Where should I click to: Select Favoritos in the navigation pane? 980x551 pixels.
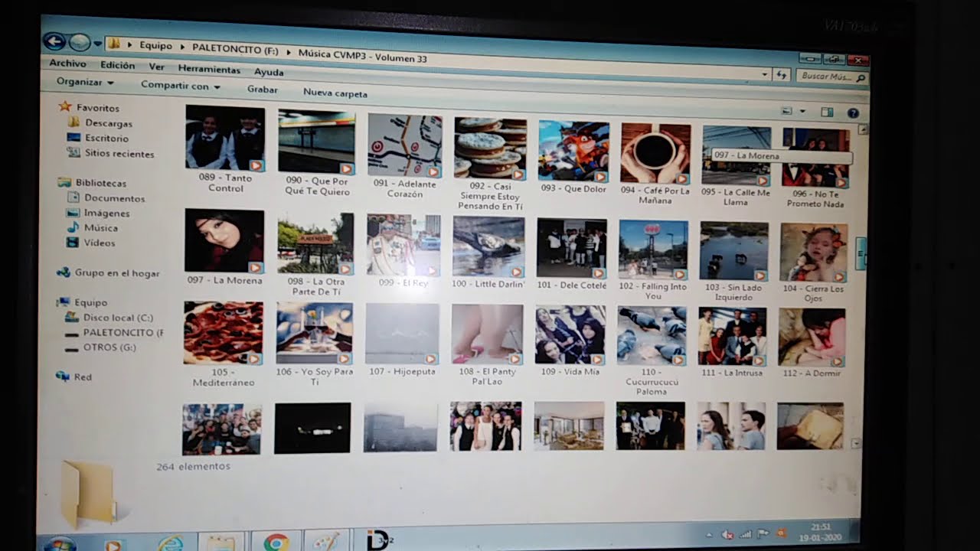[x=97, y=109]
